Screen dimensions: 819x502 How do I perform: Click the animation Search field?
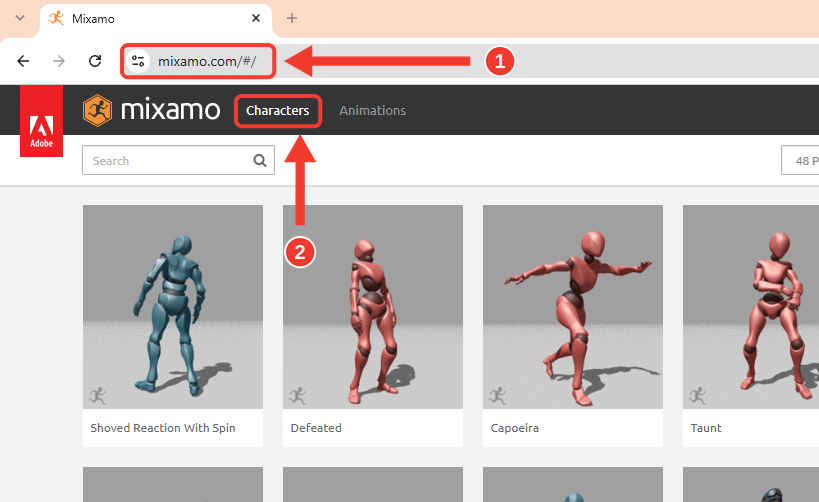coord(178,160)
